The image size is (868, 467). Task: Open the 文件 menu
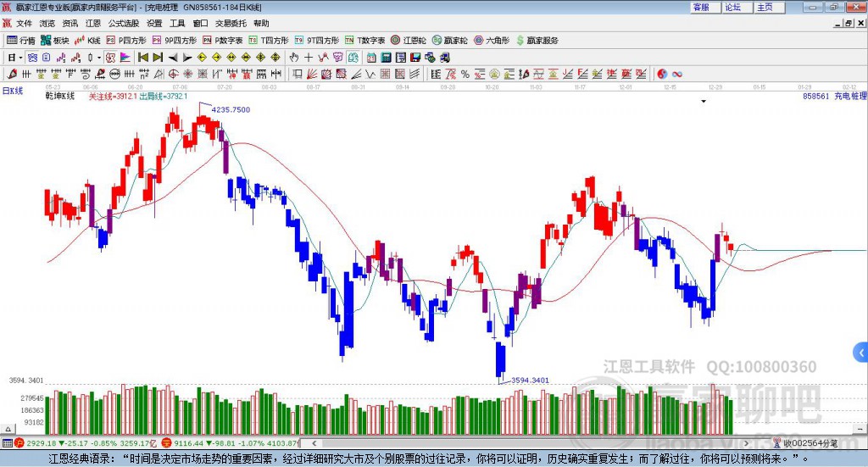[x=24, y=23]
